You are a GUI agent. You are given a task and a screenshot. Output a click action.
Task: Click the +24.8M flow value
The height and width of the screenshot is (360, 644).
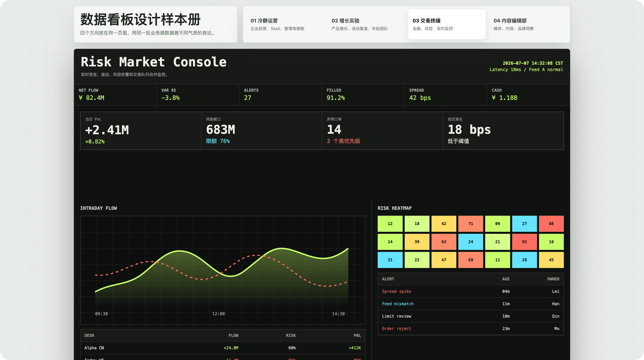coord(231,348)
